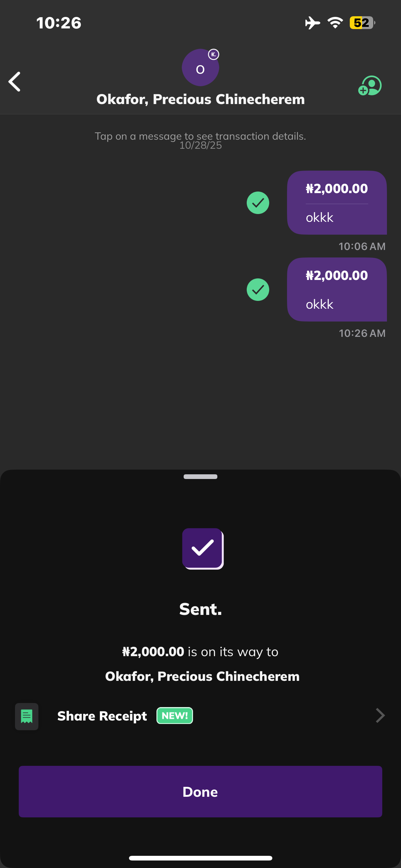
Task: Tap the green NEW! badge
Action: pyautogui.click(x=174, y=716)
